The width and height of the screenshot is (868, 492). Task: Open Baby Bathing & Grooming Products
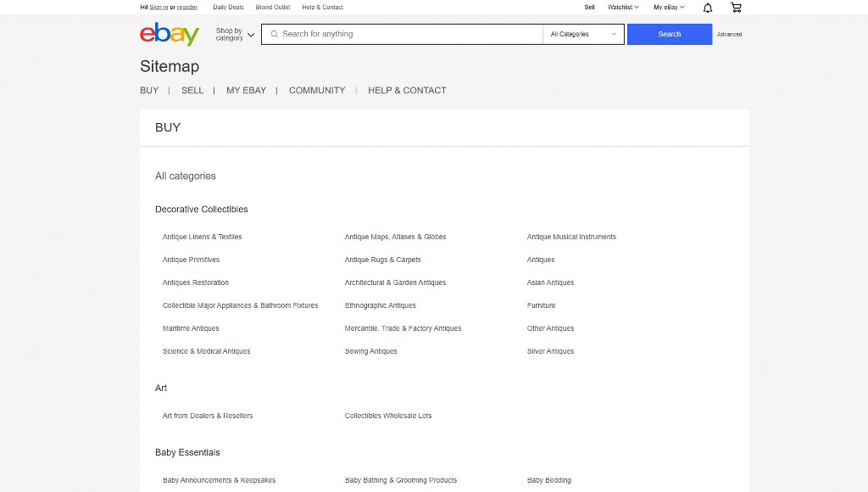tap(401, 480)
